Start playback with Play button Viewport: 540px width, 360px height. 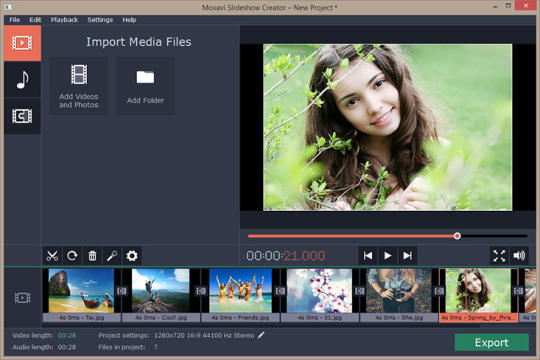pos(387,256)
